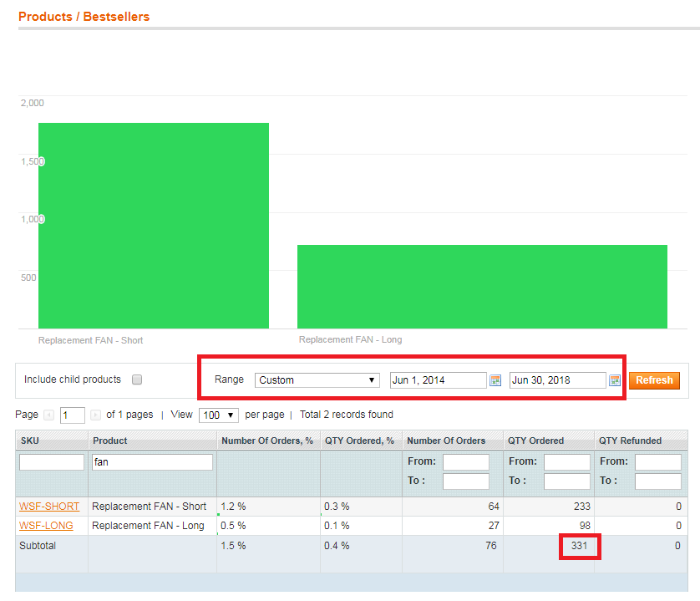Sort by SKU column header

29,441
